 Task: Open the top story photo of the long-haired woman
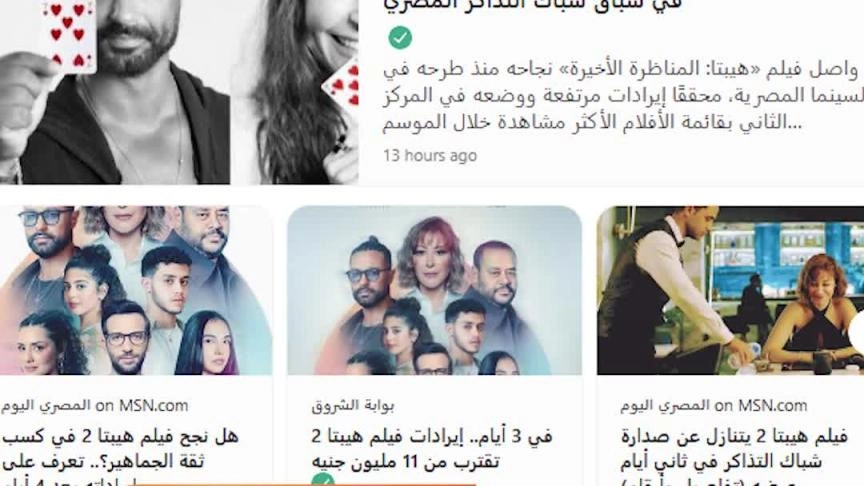[x=294, y=91]
